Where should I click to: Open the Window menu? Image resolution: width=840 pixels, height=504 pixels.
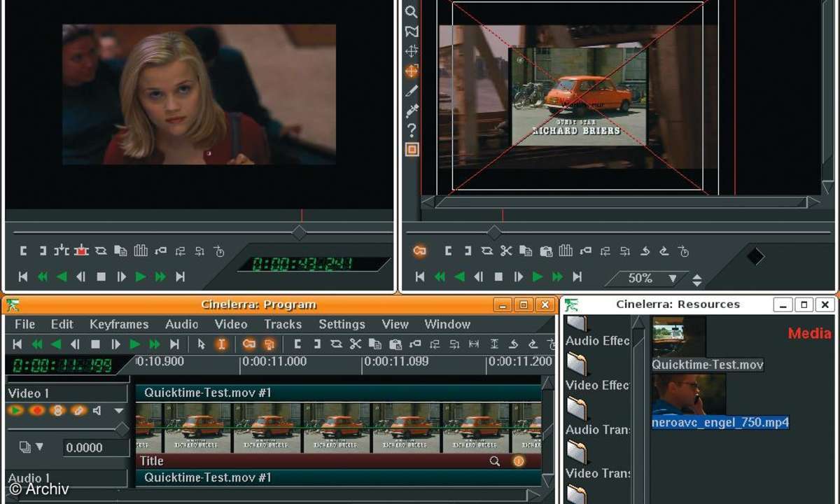point(447,324)
